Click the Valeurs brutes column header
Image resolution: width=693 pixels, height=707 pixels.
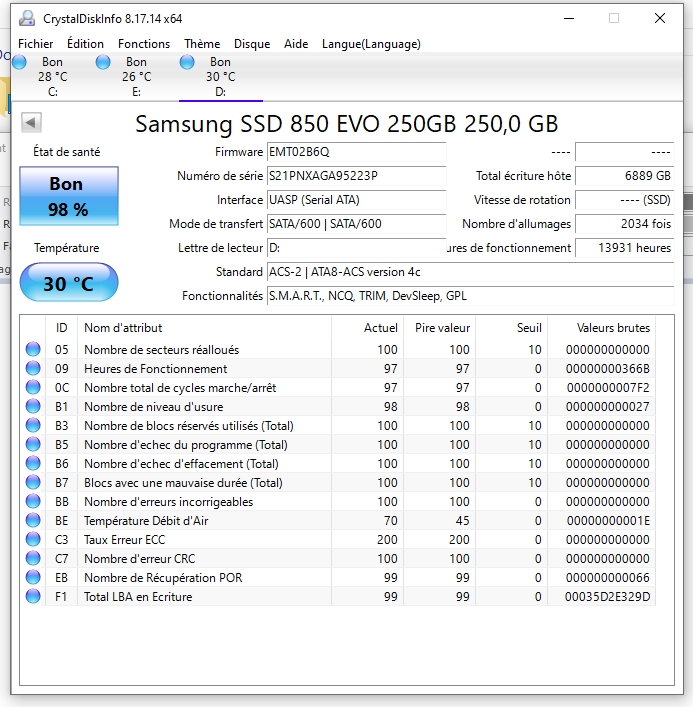(x=613, y=328)
